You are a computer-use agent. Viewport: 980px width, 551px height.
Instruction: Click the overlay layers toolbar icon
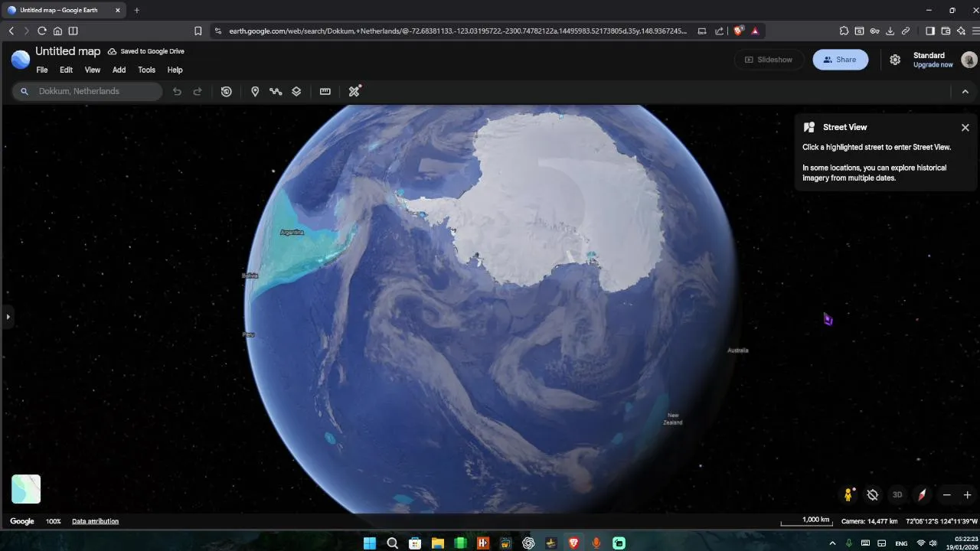(x=296, y=91)
